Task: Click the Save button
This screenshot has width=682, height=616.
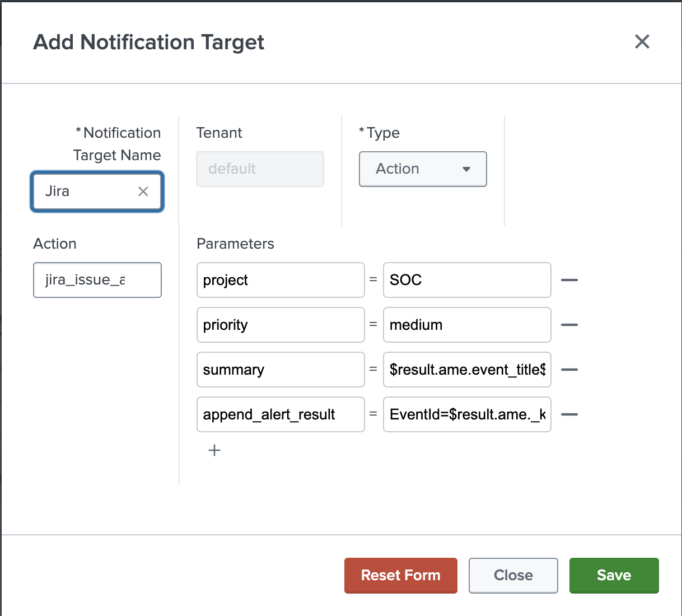Action: 614,575
